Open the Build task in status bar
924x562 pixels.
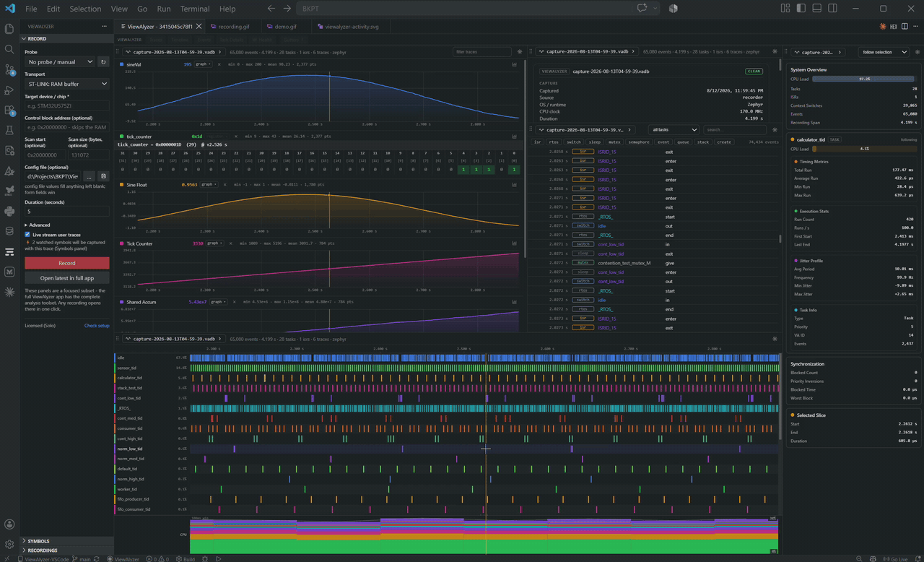click(186, 558)
